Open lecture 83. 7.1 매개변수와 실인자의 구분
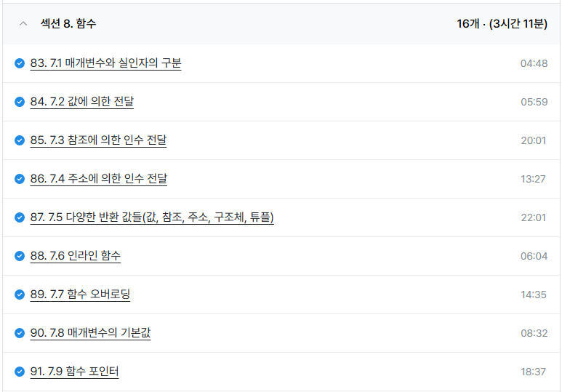This screenshot has width=562, height=392. click(105, 63)
